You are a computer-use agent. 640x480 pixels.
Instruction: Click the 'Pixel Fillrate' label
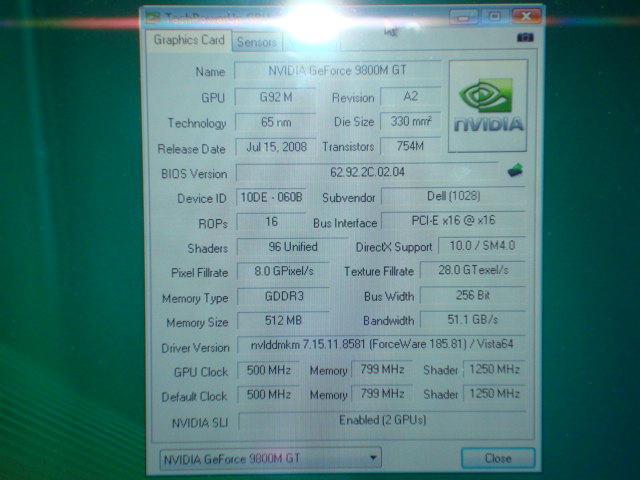(199, 273)
